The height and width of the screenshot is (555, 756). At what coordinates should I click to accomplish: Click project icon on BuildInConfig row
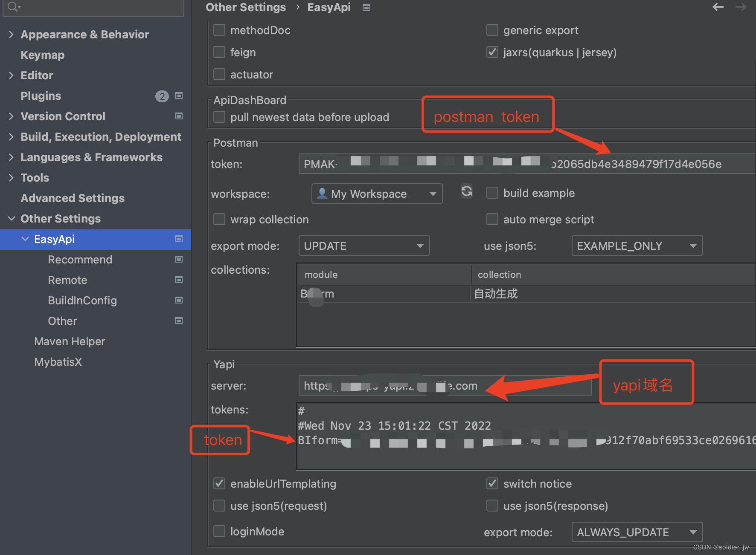179,300
